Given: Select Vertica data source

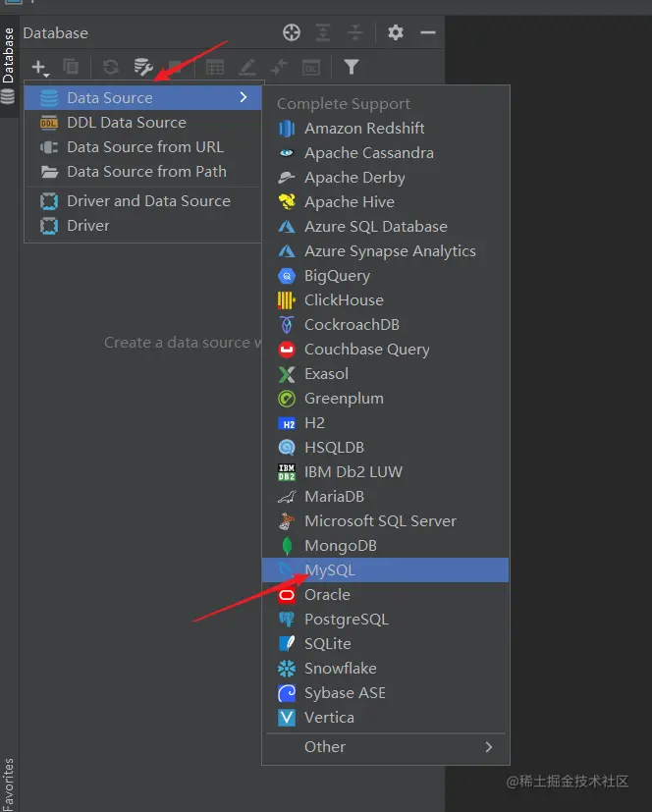Looking at the screenshot, I should point(385,718).
